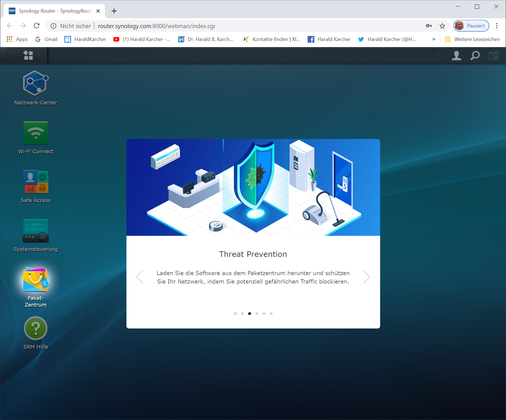506x420 pixels.
Task: Open saved passwords key icon
Action: tap(429, 26)
